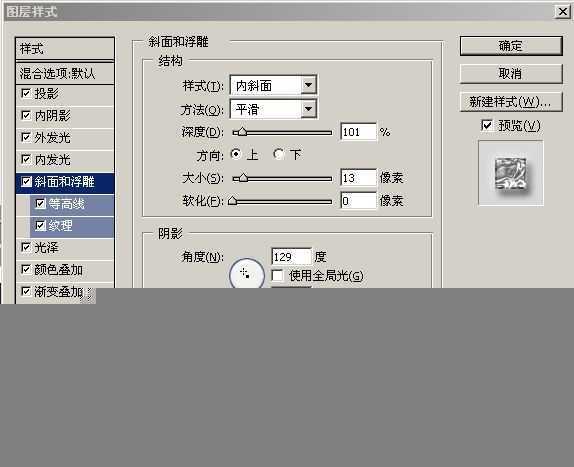Uncheck the 渐变叠加 checkbox
The width and height of the screenshot is (574, 467).
pyautogui.click(x=26, y=291)
